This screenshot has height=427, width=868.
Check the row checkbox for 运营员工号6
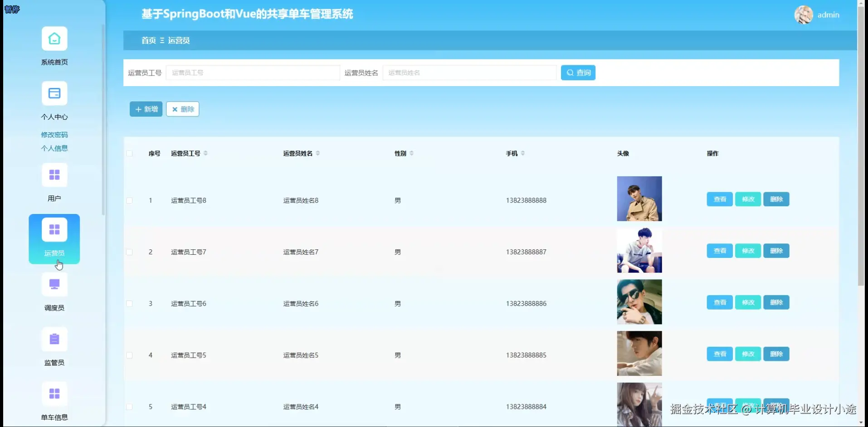(x=129, y=304)
